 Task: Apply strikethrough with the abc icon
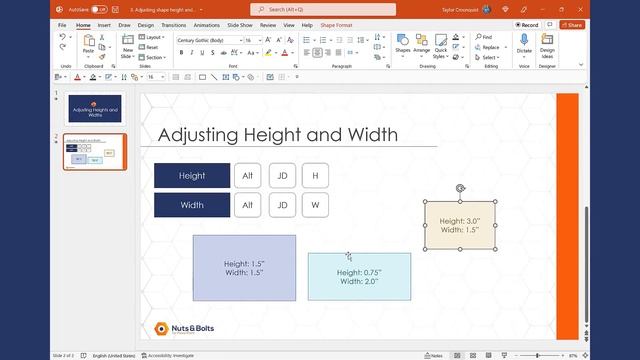223,53
